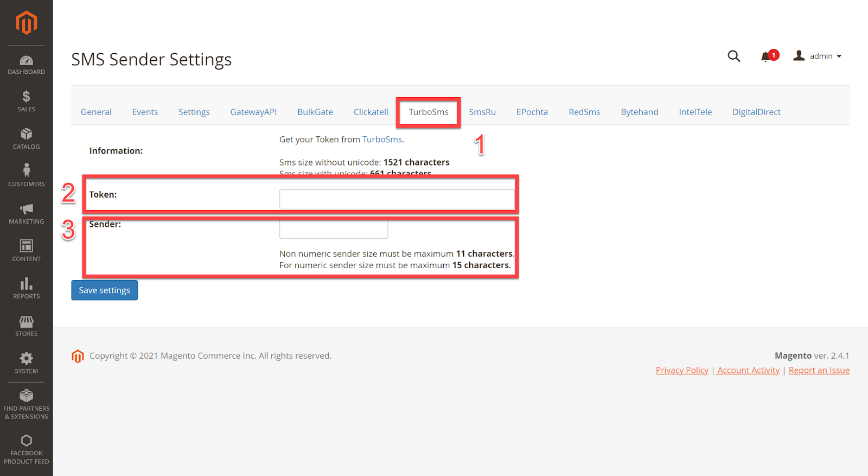Viewport: 868px width, 476px height.
Task: Switch to the Settings tab
Action: pyautogui.click(x=194, y=112)
